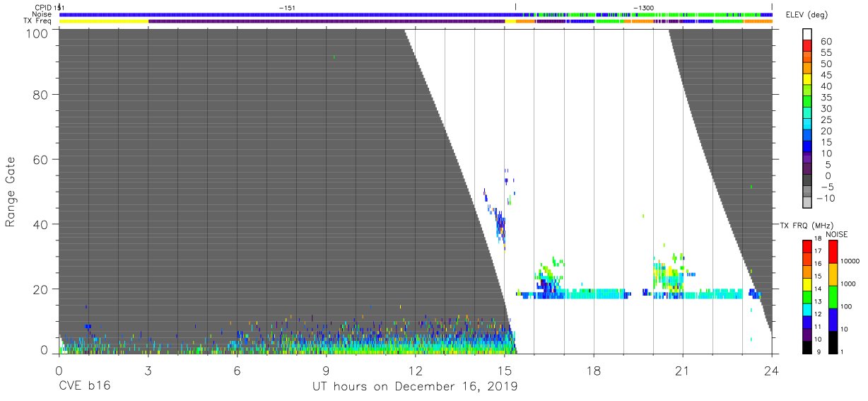Click the ELEV colorbar label −5
Image resolution: width=868 pixels, height=401 pixels.
tap(826, 187)
